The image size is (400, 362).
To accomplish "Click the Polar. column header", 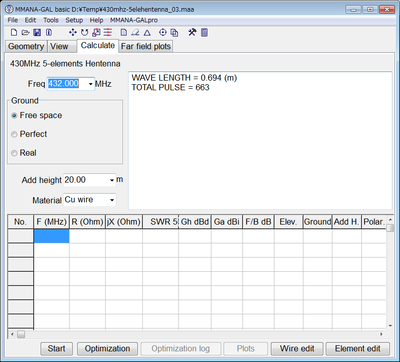I will pos(374,222).
